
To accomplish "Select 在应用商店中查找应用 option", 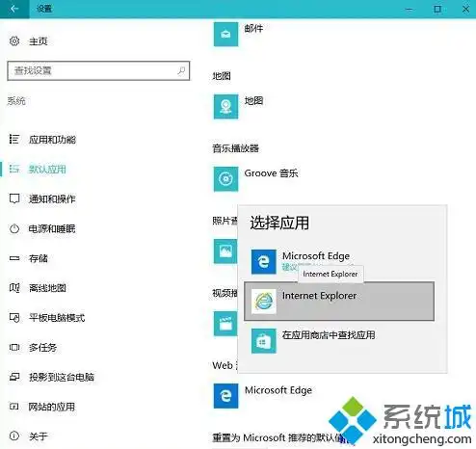I will click(339, 341).
